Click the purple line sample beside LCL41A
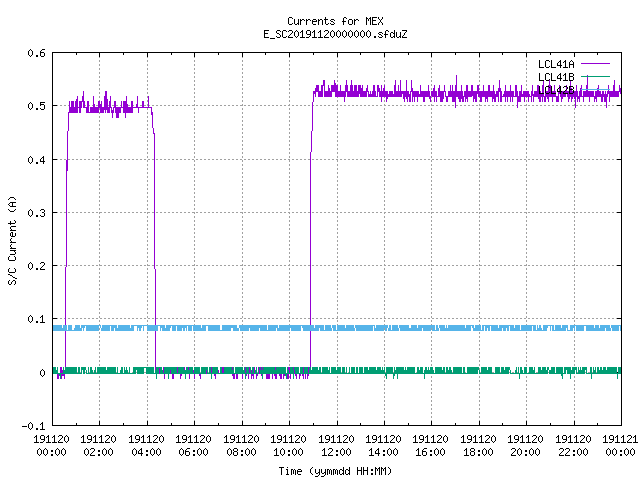The height and width of the screenshot is (480, 640). click(x=595, y=64)
